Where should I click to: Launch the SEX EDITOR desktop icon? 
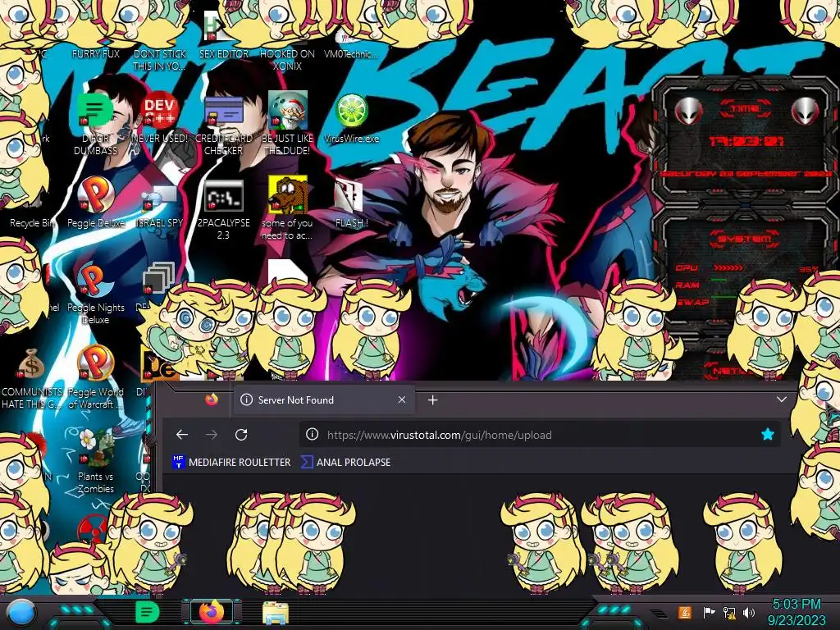point(223,34)
